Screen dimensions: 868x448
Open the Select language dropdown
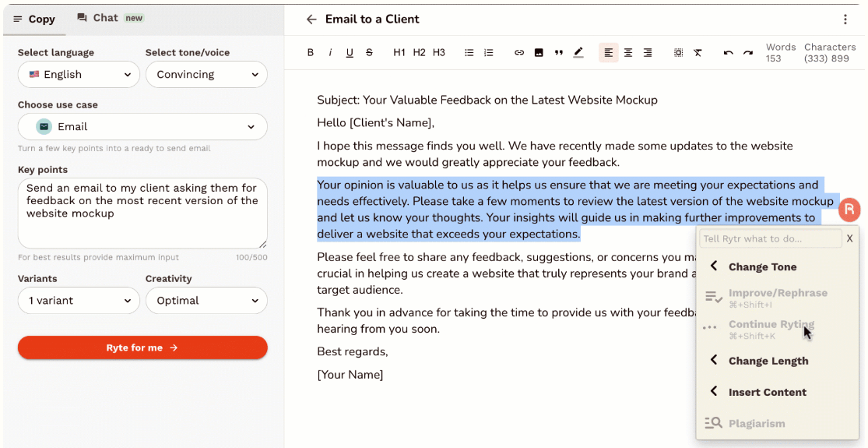tap(79, 74)
